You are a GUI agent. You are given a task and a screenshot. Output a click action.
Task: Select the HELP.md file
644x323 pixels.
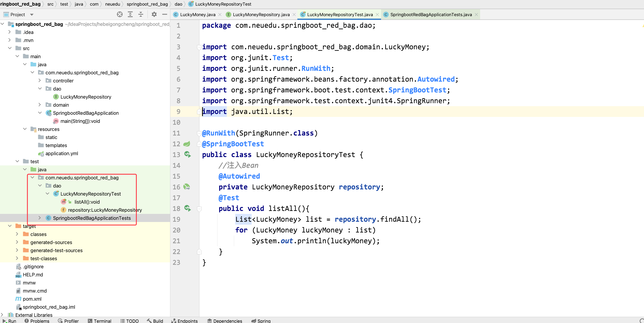(33, 275)
